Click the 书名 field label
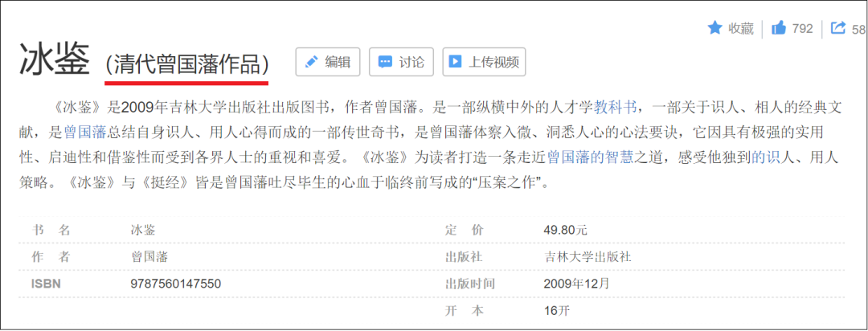Screen dimensions: 868x331 click(x=51, y=231)
